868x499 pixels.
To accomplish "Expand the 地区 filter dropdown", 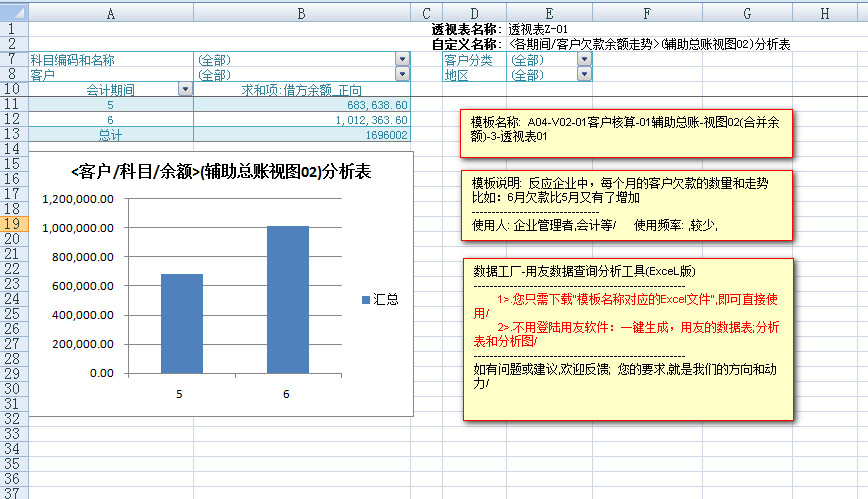I will click(584, 75).
